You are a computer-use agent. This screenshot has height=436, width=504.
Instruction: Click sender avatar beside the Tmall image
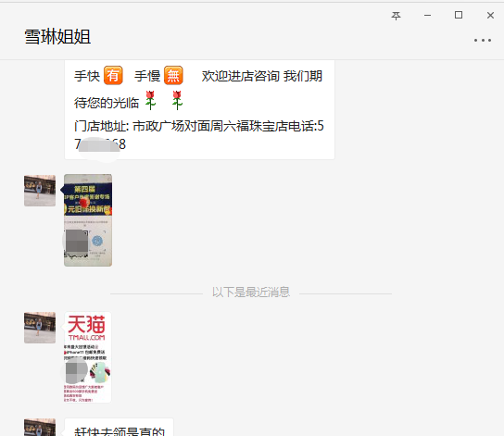coord(40,328)
